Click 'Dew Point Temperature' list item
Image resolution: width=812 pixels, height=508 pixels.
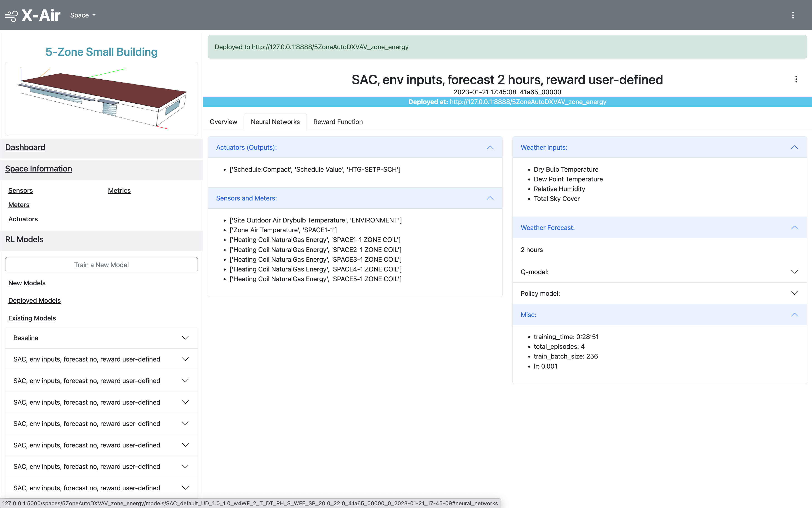coord(568,179)
